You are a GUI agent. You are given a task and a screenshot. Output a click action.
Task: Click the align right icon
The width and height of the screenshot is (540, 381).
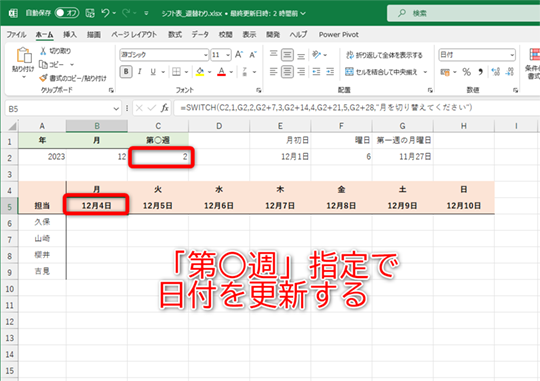click(301, 72)
